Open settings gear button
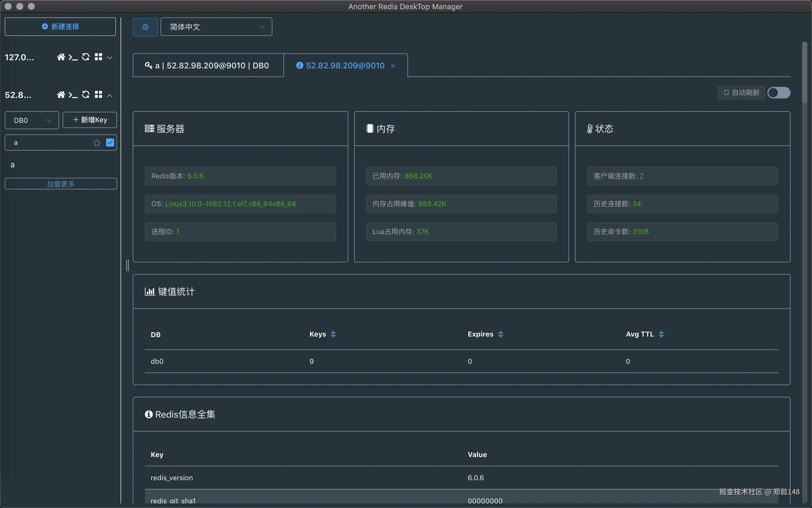Image resolution: width=812 pixels, height=508 pixels. [145, 27]
